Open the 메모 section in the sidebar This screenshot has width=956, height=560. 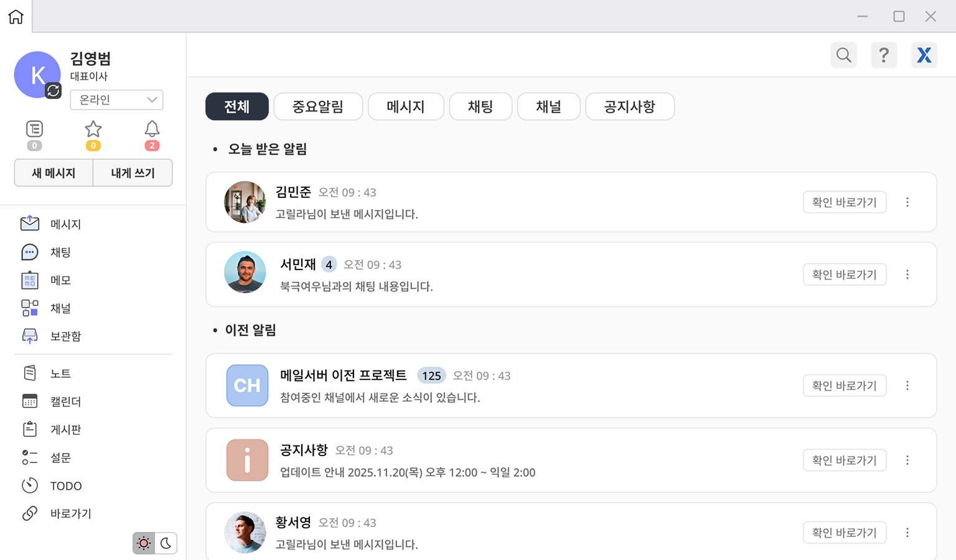60,280
